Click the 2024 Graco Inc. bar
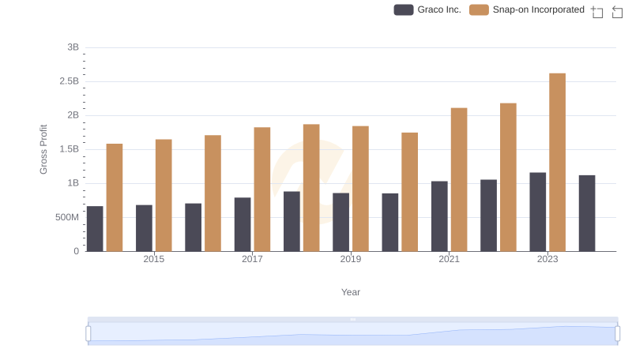 pyautogui.click(x=587, y=213)
